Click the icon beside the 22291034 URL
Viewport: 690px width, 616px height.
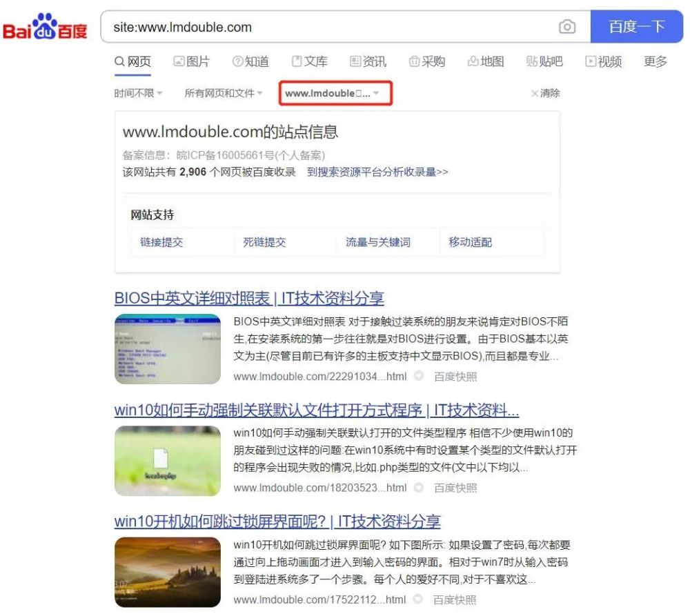pyautogui.click(x=419, y=376)
